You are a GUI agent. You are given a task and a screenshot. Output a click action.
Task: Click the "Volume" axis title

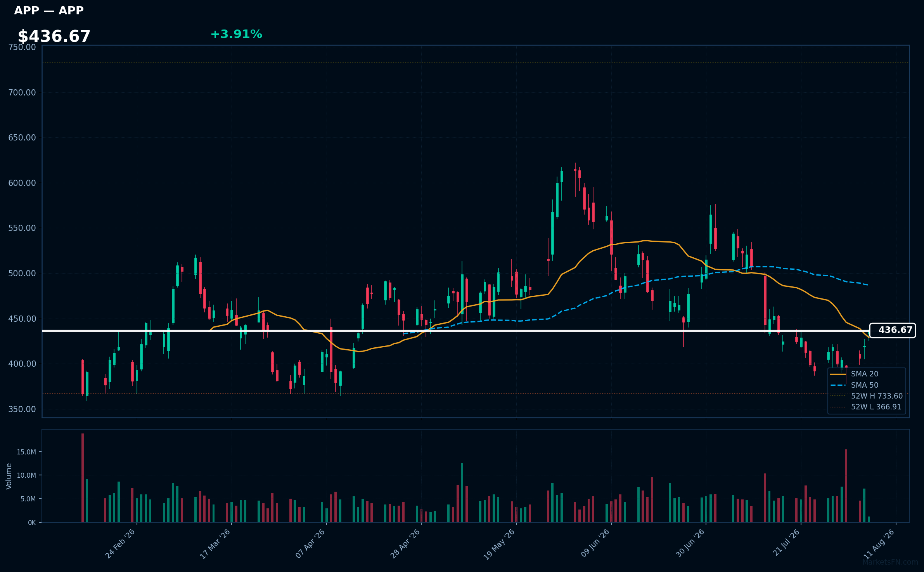coord(9,476)
